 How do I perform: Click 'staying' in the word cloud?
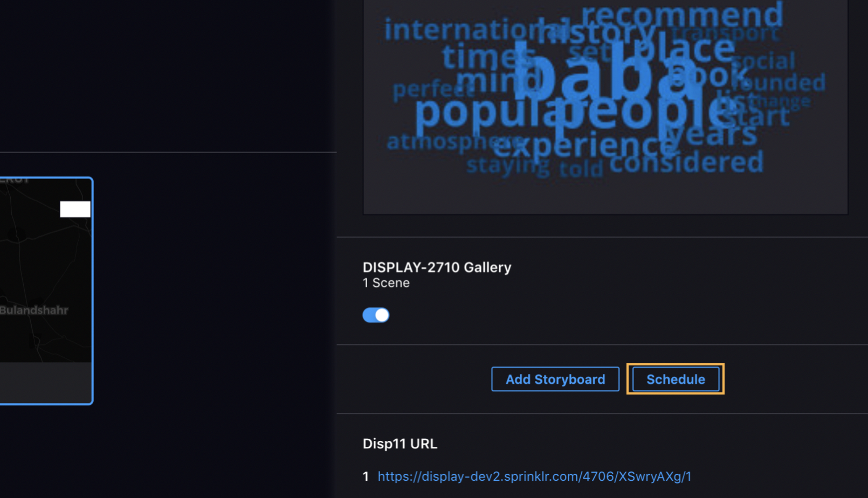pos(507,165)
